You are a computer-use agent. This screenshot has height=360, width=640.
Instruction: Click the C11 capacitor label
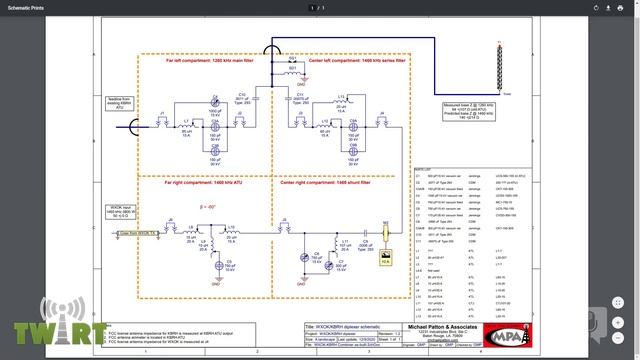click(300, 95)
